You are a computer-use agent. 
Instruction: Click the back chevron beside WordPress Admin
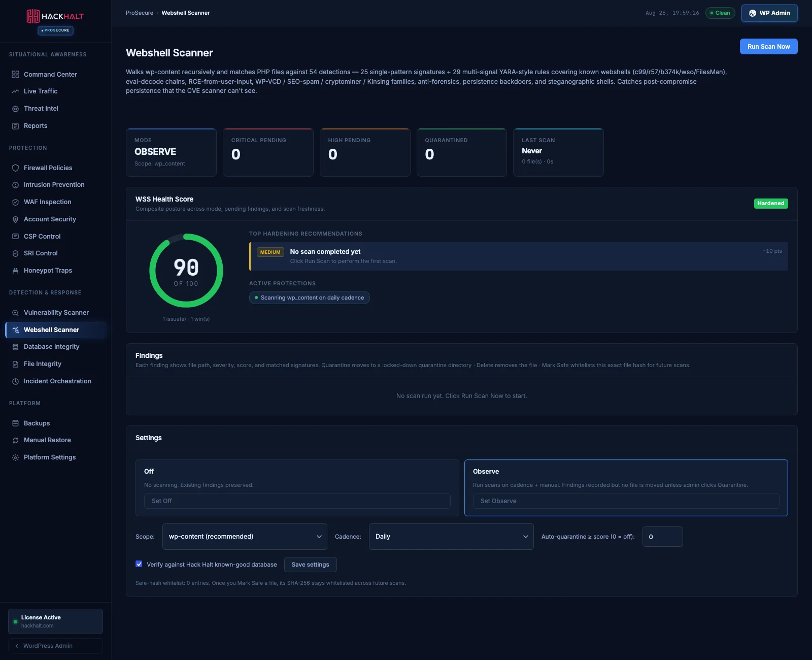click(x=17, y=646)
